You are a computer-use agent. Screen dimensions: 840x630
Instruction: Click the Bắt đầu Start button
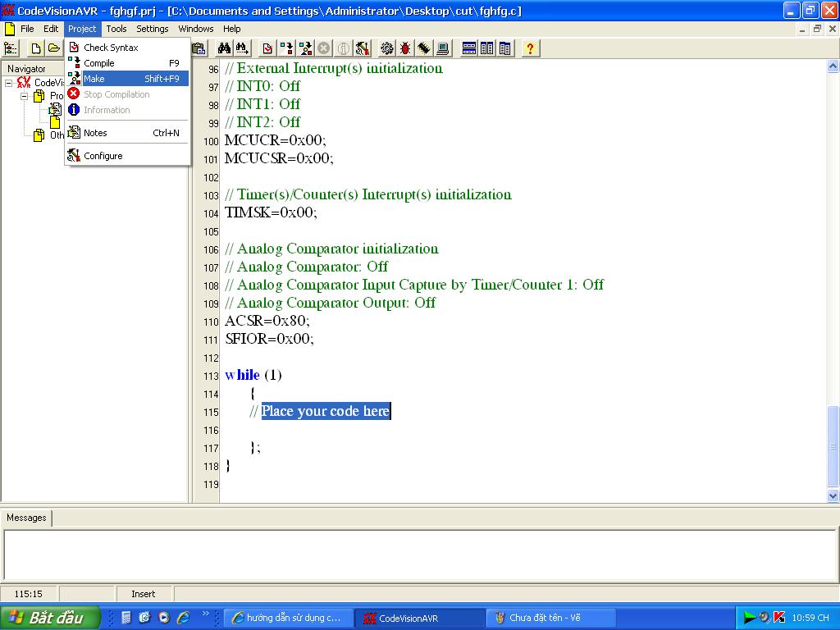[x=49, y=618]
